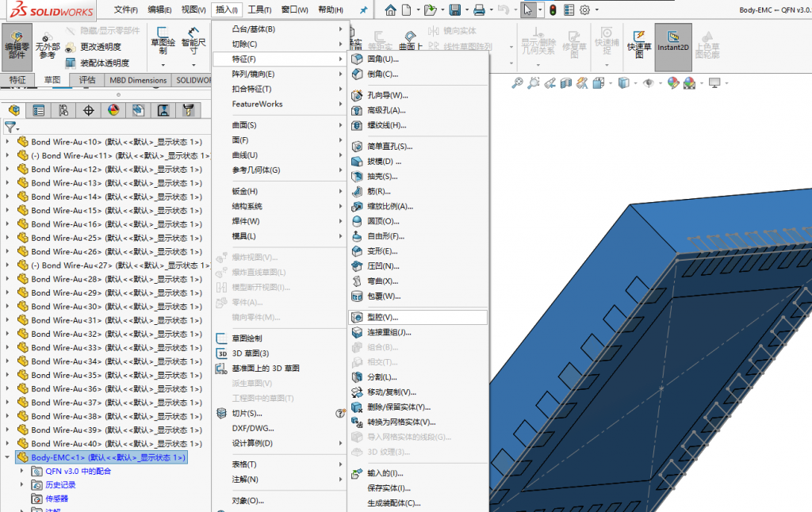Toggle Instant2D in the ribbon
Viewport: 812px width, 512px height.
coord(673,47)
